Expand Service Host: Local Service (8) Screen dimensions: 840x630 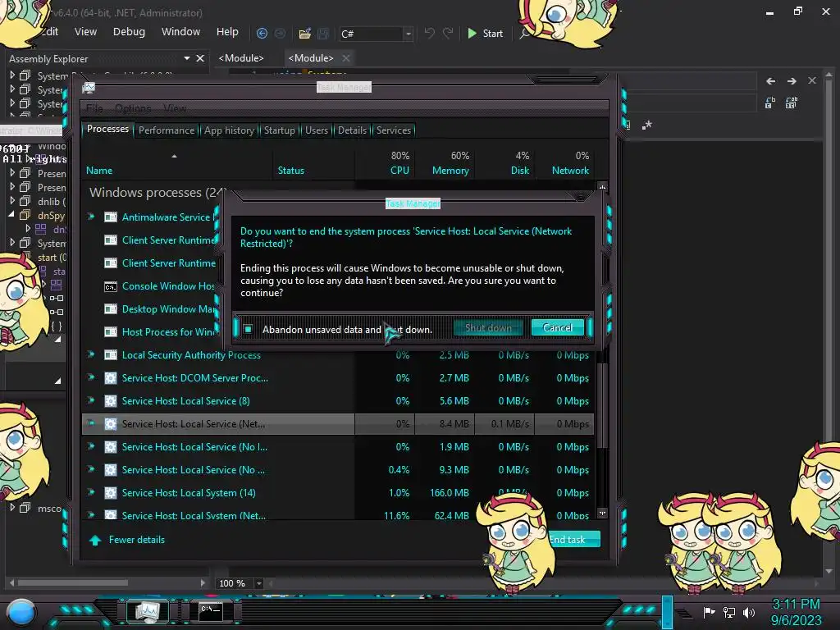[91, 400]
